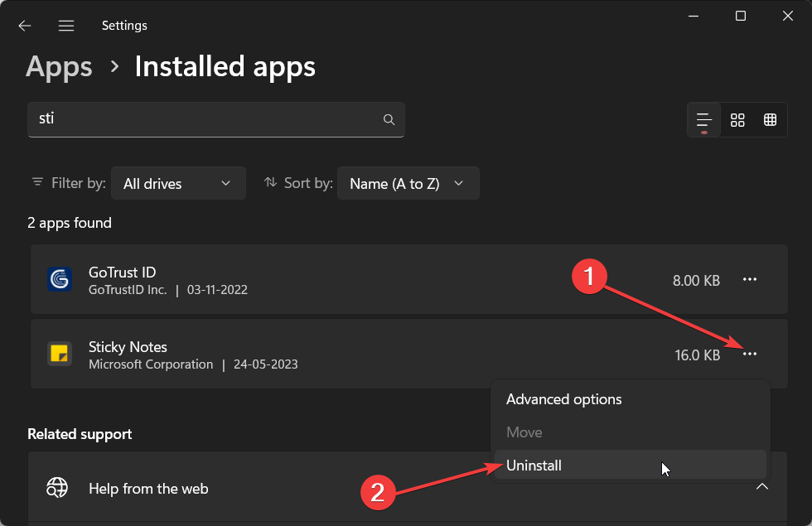Open the All drives filter dropdown
812x526 pixels.
[x=178, y=183]
